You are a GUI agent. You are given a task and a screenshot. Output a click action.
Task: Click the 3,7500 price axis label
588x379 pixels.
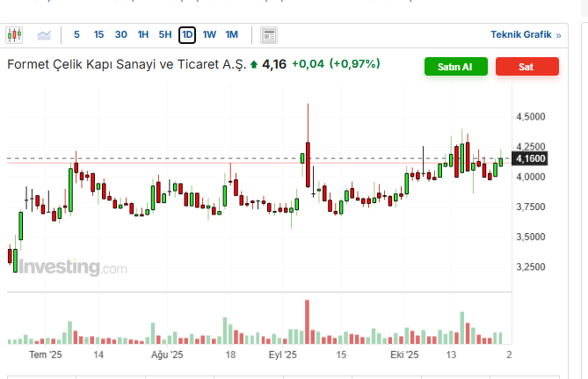click(x=531, y=207)
